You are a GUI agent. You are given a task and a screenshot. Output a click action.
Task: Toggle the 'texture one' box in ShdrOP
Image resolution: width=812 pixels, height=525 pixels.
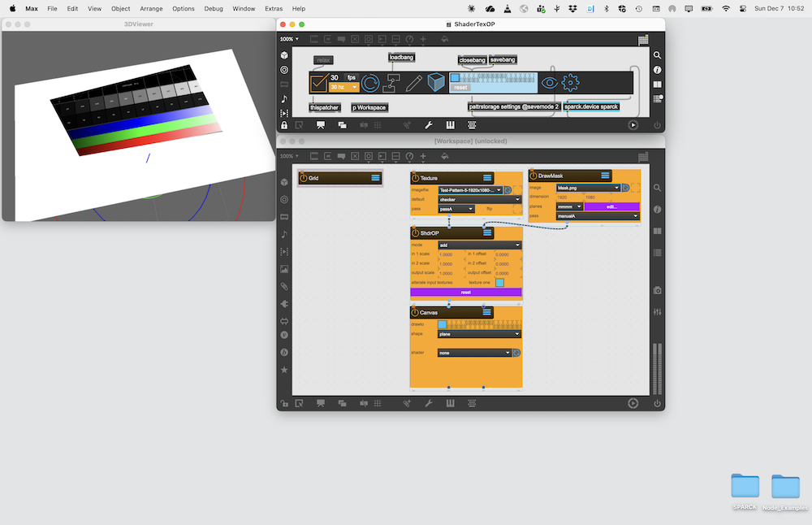[499, 283]
